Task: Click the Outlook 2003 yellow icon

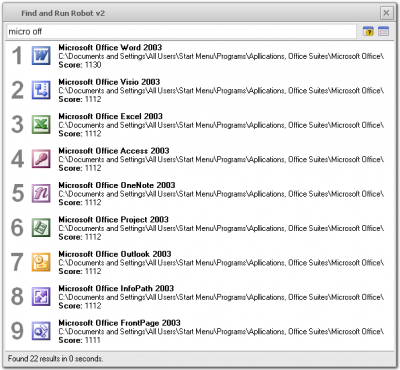Action: click(x=41, y=262)
